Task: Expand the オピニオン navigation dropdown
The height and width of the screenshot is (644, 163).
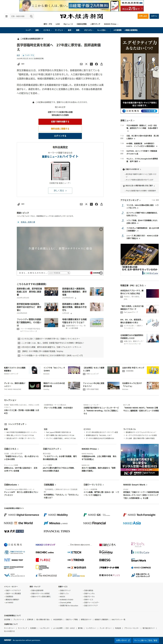Action: coord(89,30)
